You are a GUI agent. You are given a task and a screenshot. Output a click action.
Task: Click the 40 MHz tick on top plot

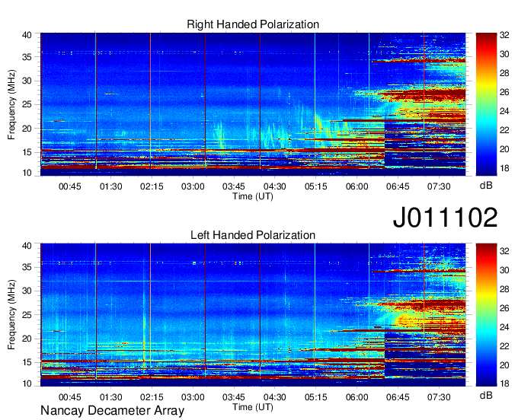tap(27, 35)
